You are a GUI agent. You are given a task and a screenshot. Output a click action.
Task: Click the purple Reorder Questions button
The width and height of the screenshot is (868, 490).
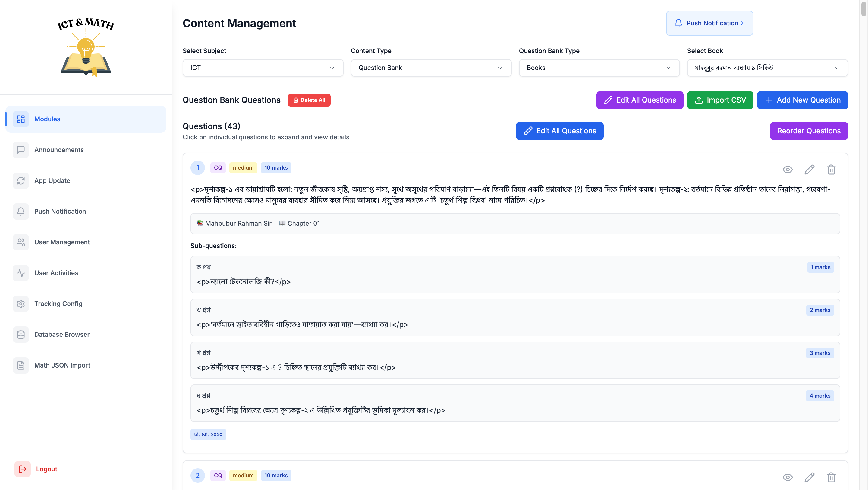pos(808,131)
